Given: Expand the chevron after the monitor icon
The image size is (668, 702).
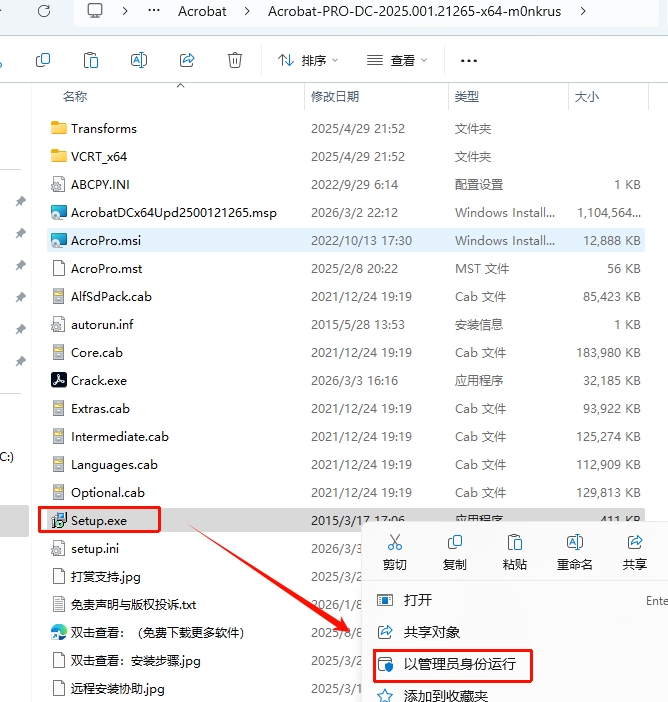Looking at the screenshot, I should [x=125, y=11].
